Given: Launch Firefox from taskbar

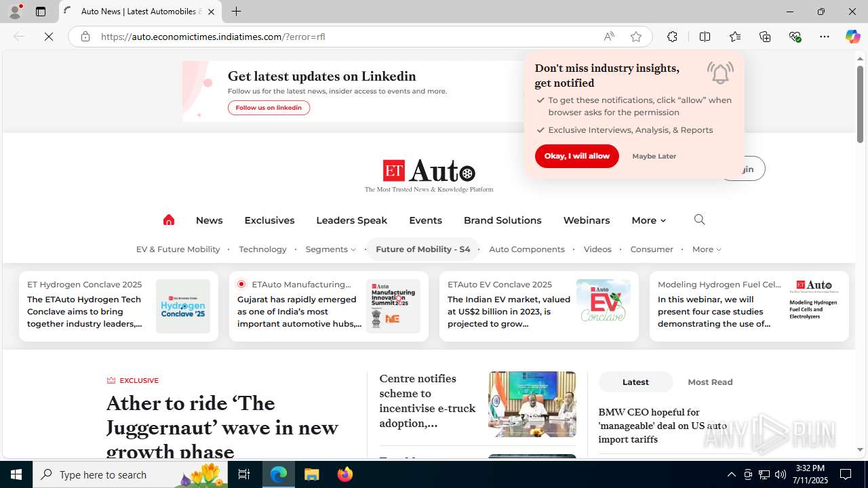Looking at the screenshot, I should pyautogui.click(x=344, y=474).
